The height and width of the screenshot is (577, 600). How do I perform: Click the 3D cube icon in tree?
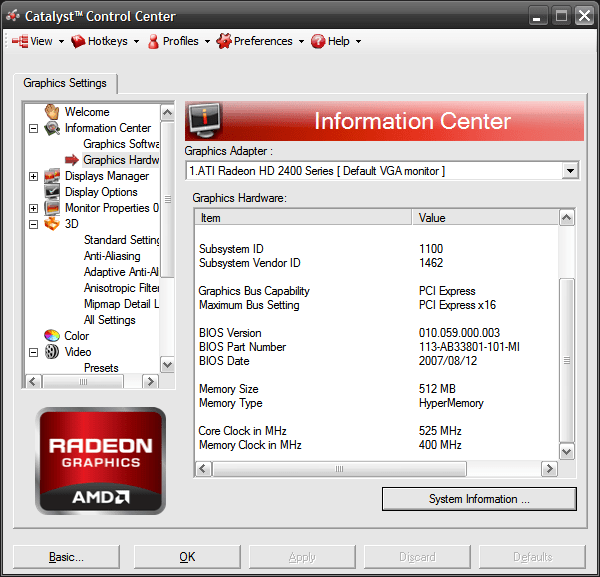point(52,224)
